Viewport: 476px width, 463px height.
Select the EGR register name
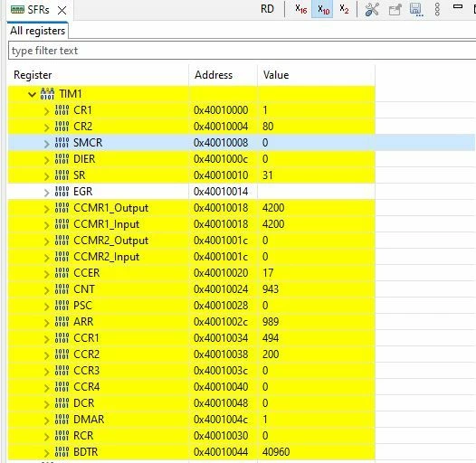[x=82, y=192]
